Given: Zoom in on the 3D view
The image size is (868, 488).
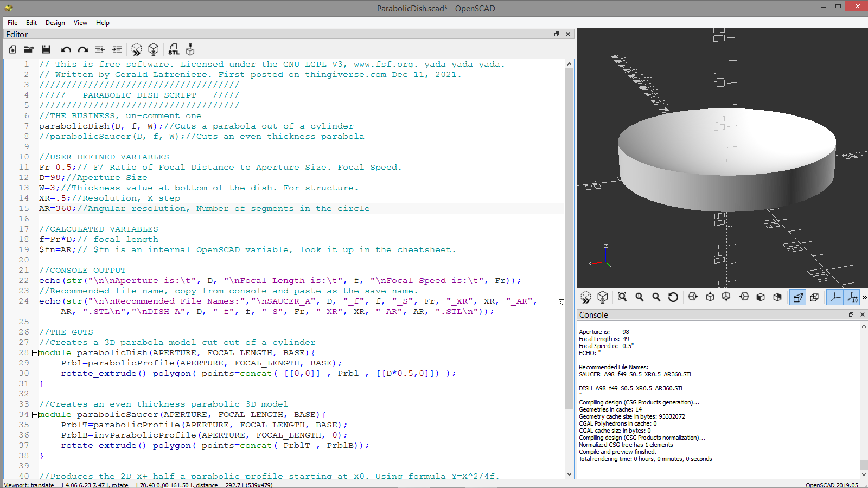Looking at the screenshot, I should [640, 297].
